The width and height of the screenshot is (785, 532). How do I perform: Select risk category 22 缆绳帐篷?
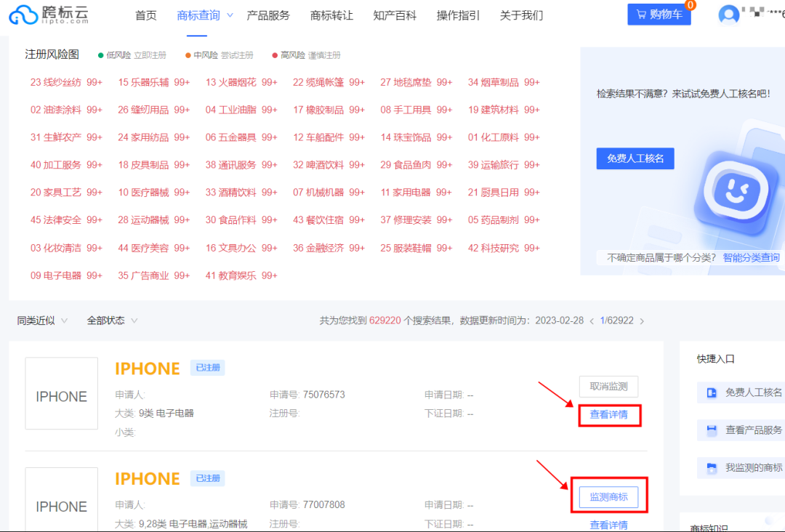pyautogui.click(x=329, y=82)
